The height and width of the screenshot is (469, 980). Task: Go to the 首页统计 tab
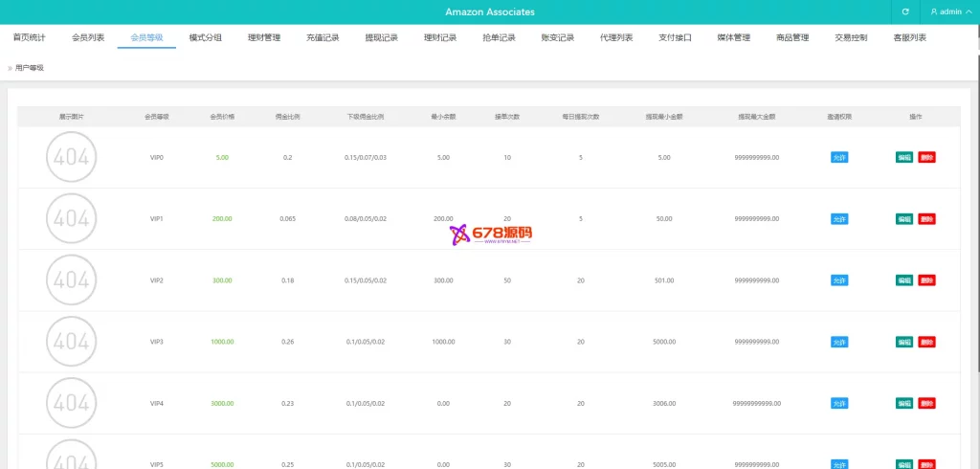[30, 37]
